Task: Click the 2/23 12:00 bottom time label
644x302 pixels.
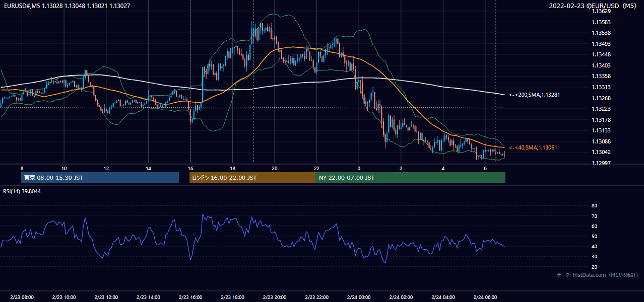Action: click(106, 297)
